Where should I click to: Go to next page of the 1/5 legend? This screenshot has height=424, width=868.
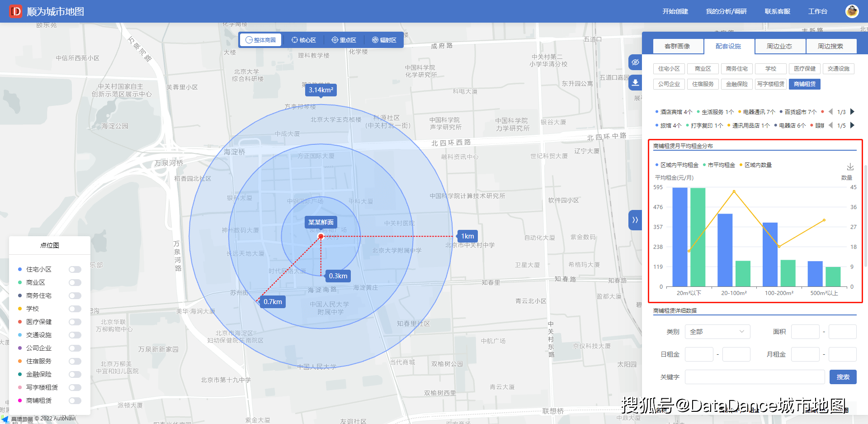tap(852, 125)
